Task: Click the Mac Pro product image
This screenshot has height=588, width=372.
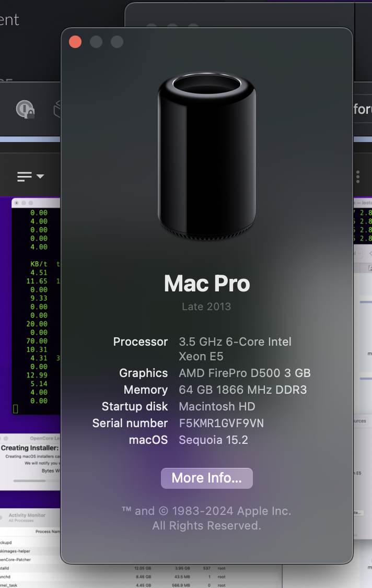Action: click(x=207, y=157)
